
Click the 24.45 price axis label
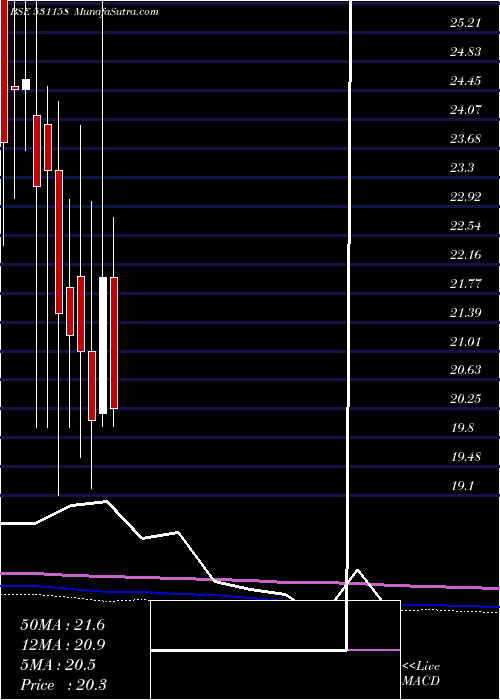[465, 81]
